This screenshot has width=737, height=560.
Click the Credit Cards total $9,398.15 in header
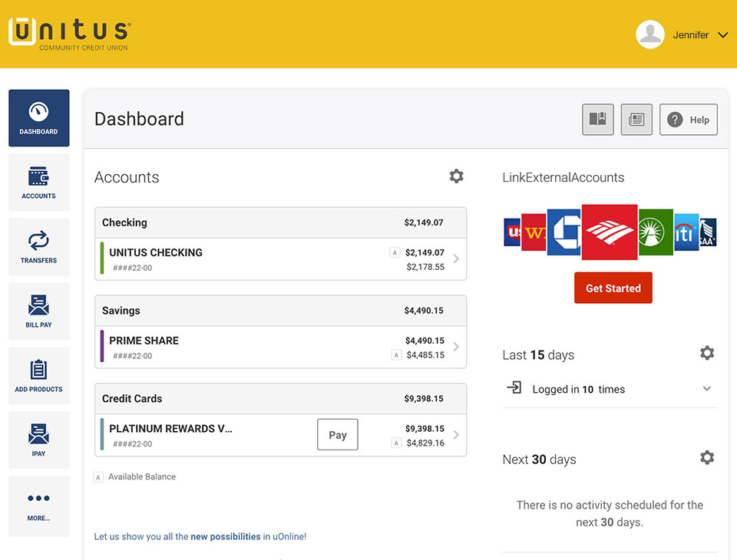coord(424,398)
